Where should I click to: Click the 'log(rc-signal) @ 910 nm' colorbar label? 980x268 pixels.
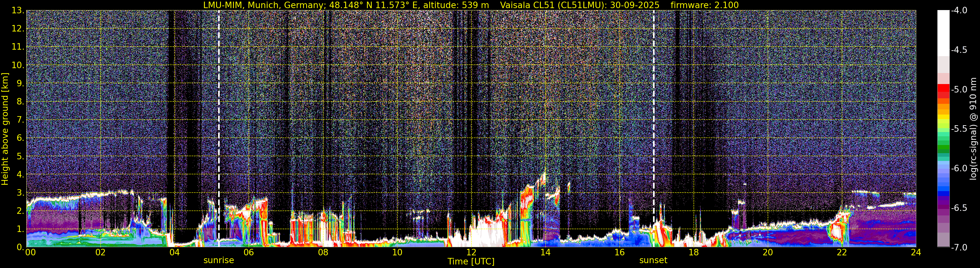pos(973,129)
